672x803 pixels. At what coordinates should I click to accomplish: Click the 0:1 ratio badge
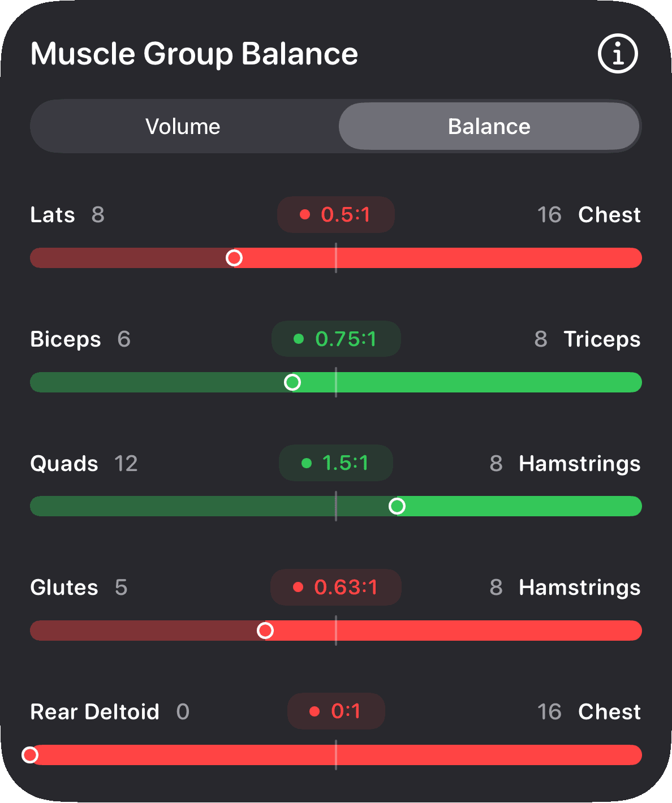[x=336, y=711]
